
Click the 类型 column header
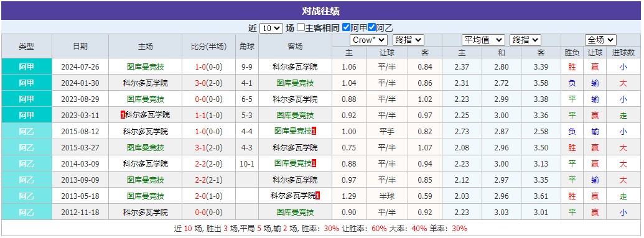(27, 47)
